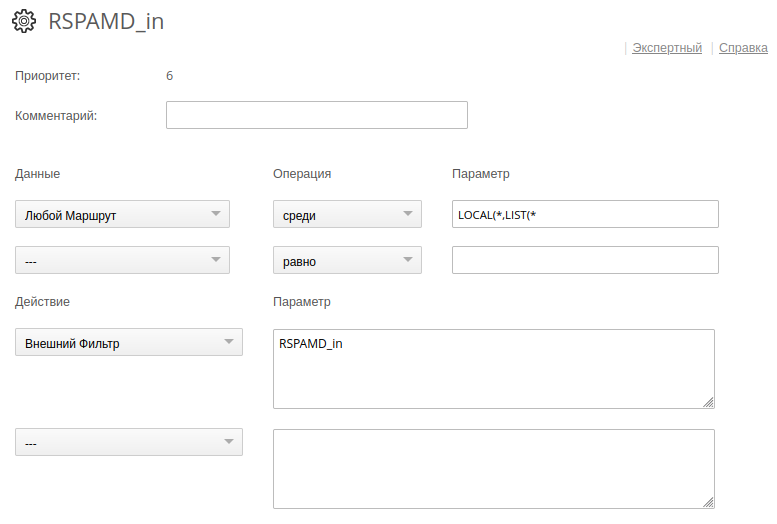Grab the resize handle of the RSPAMD_in textarea
Viewport: 777px width, 524px height.
click(x=708, y=402)
